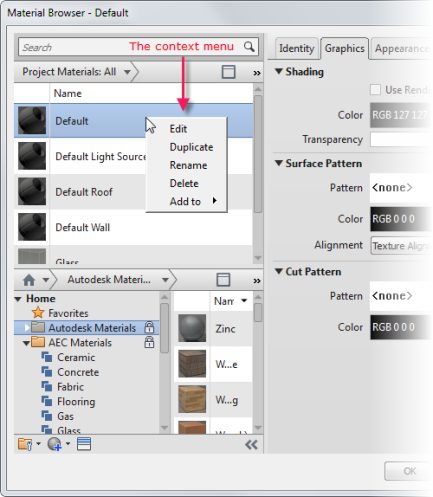
Task: Select the Concrete tree item label
Action: point(78,372)
